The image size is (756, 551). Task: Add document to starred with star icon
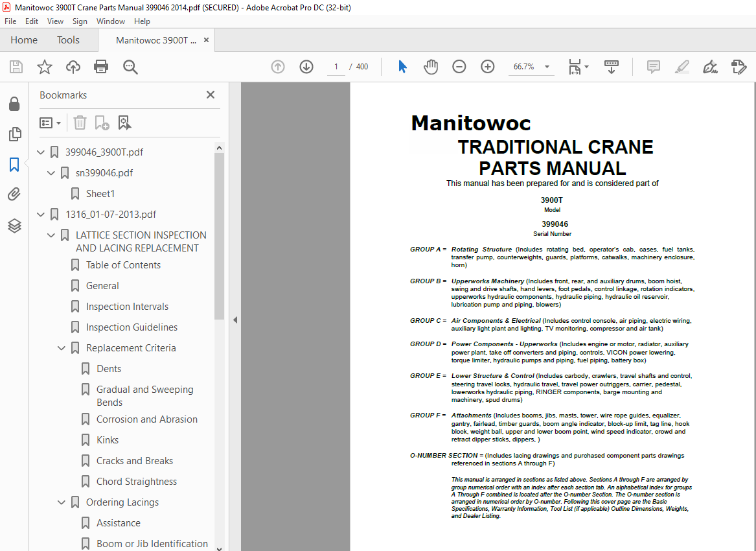[x=44, y=67]
